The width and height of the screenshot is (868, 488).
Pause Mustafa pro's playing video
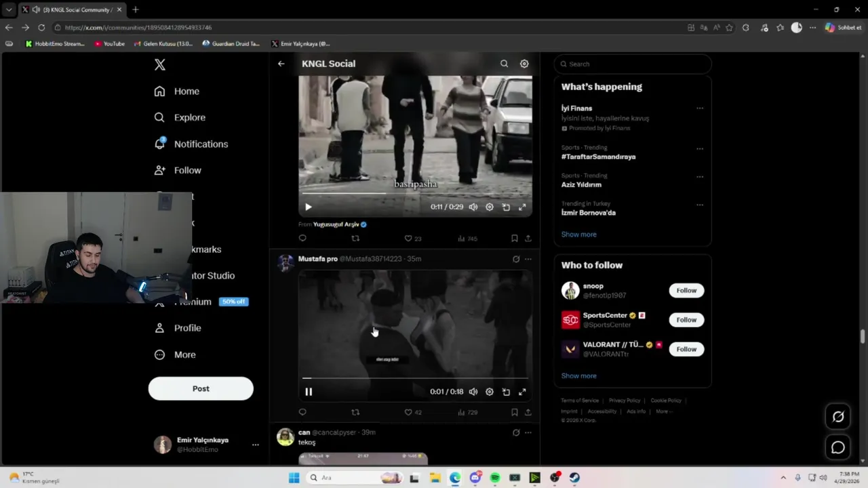coord(308,392)
